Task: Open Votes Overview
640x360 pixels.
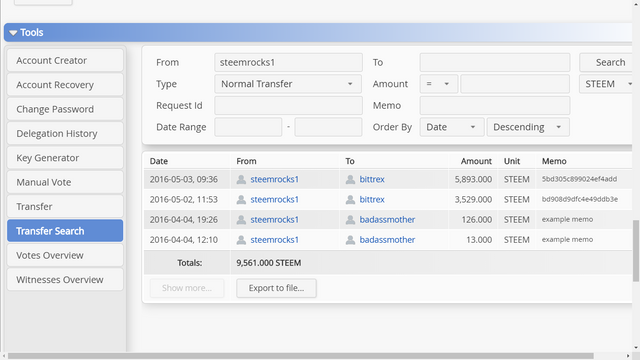Action: pos(65,255)
